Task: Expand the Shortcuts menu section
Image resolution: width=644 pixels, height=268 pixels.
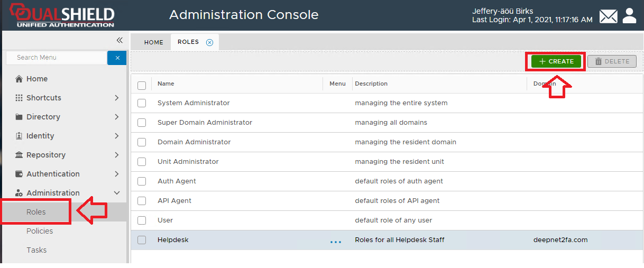Action: (117, 98)
